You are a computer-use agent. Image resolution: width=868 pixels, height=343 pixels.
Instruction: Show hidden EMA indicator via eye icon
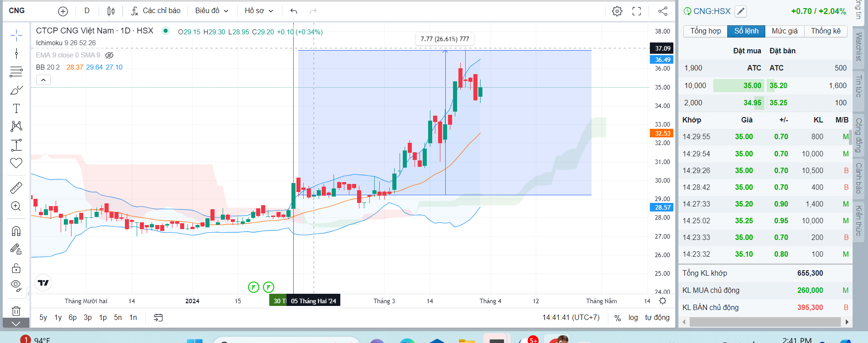(109, 55)
